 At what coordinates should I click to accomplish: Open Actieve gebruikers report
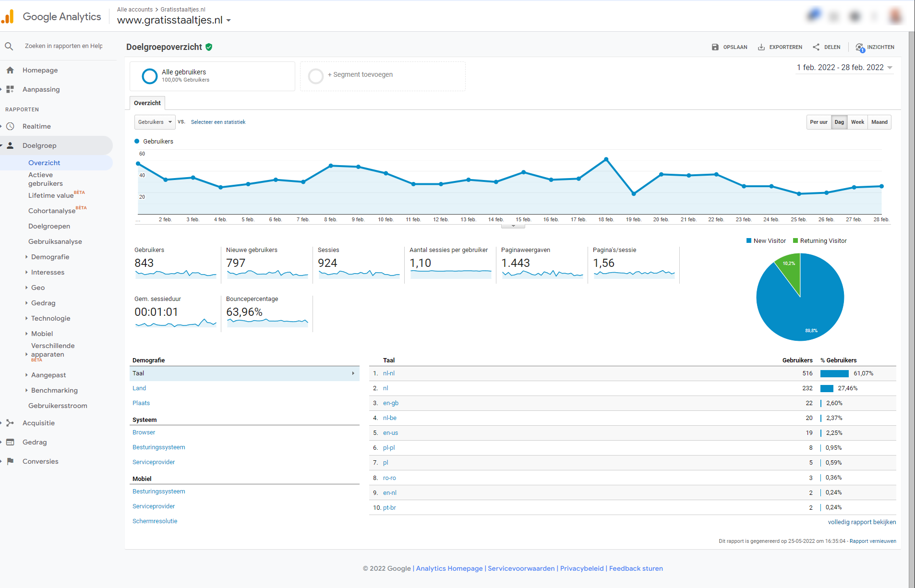46,179
